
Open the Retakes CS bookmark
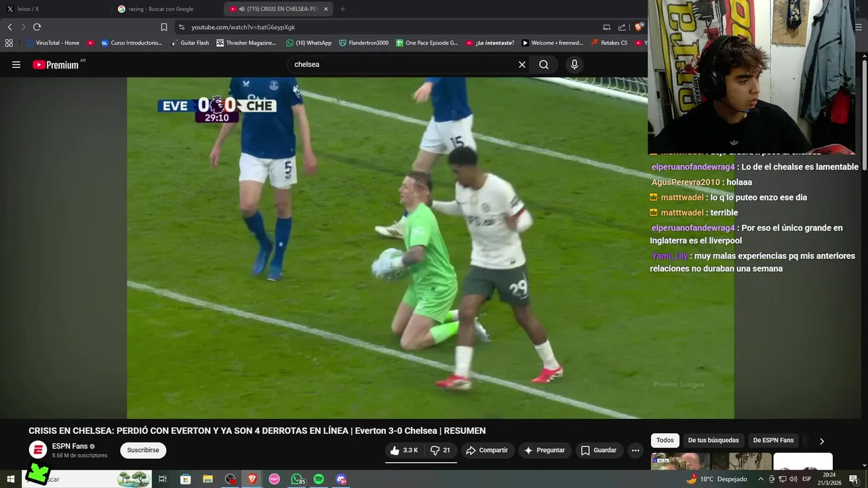(x=609, y=43)
